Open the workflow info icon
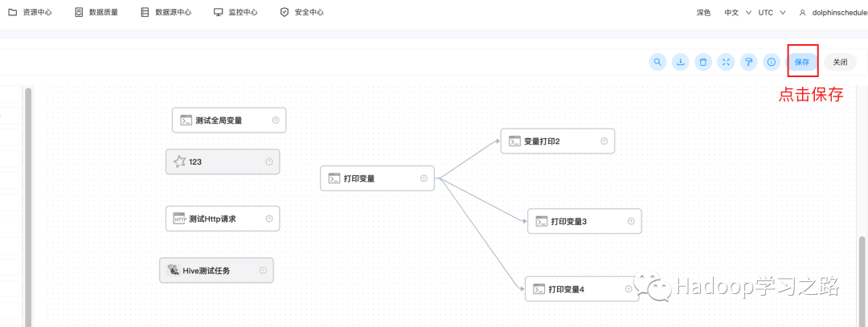Screen dimensions: 868x327 (x=771, y=62)
